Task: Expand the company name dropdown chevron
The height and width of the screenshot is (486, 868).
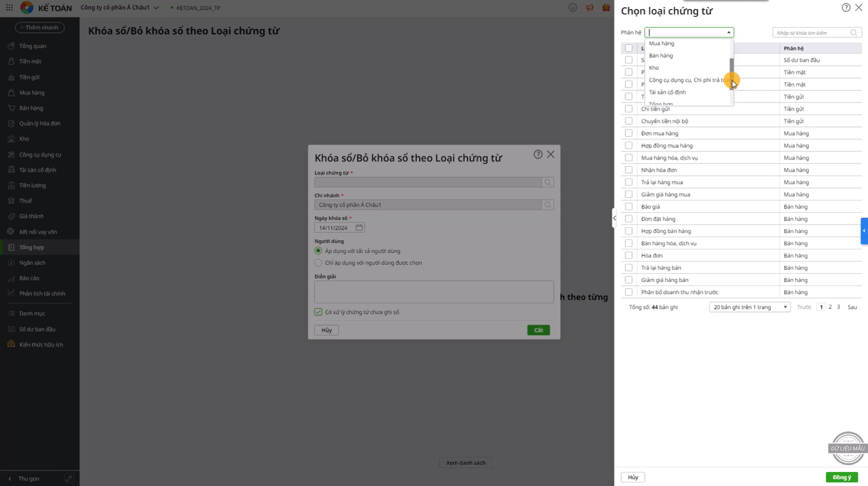Action: pyautogui.click(x=156, y=8)
